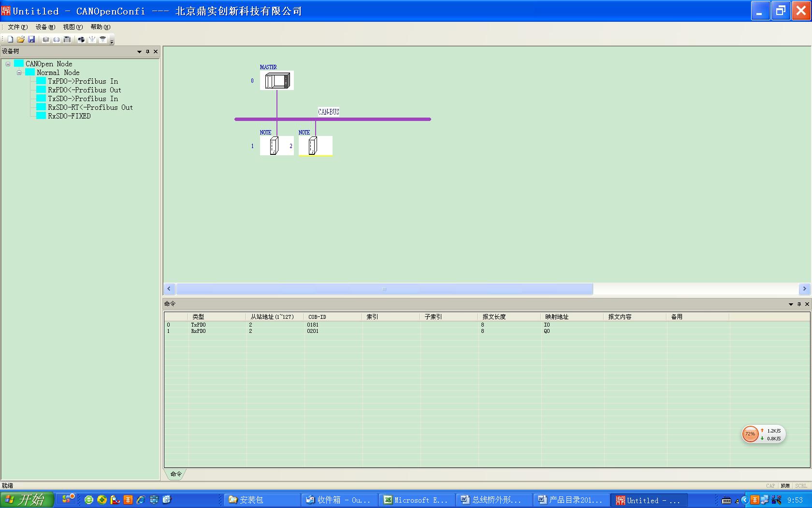Collapse the Normal Node tree branch
Screen dimensions: 812x508
19,73
